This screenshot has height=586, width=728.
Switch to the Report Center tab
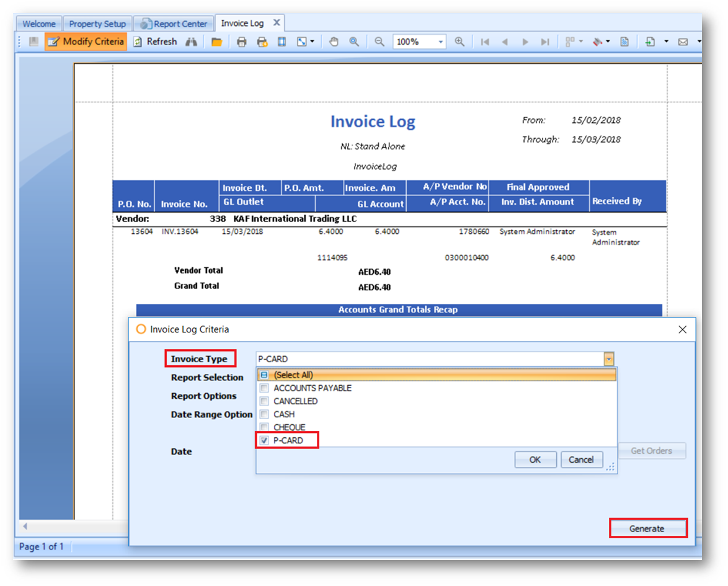tap(174, 24)
